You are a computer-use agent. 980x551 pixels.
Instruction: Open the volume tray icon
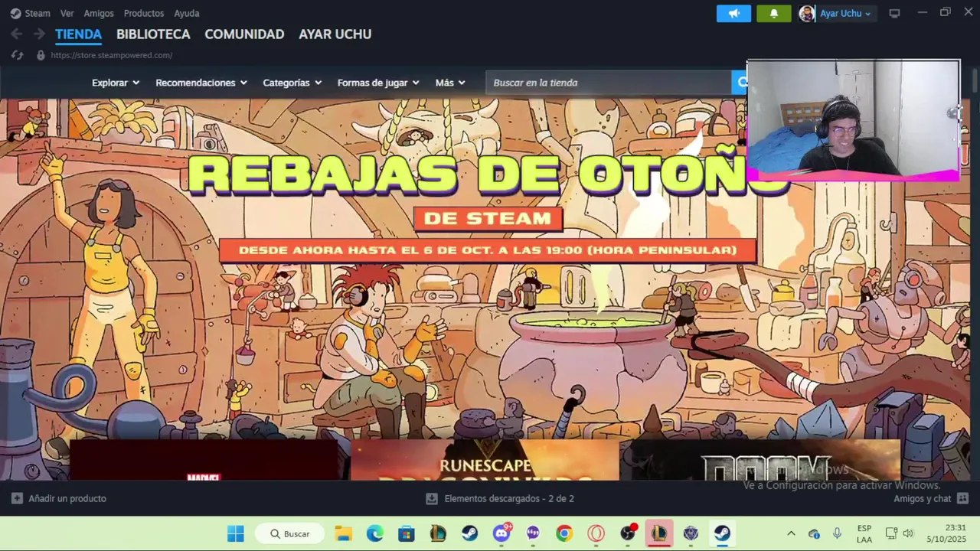point(908,533)
